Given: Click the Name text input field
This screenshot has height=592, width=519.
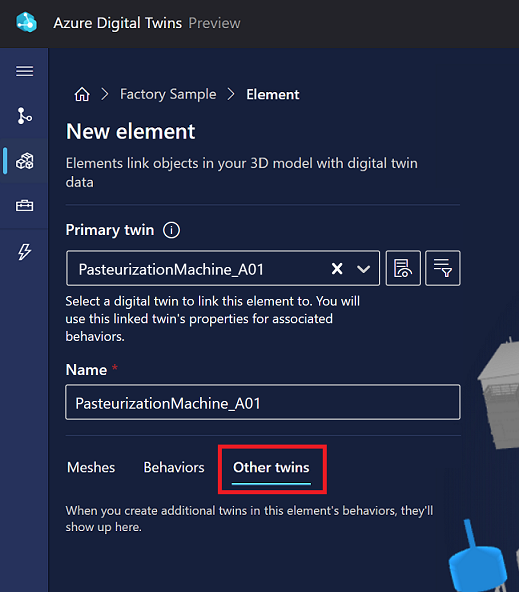Looking at the screenshot, I should tap(263, 402).
